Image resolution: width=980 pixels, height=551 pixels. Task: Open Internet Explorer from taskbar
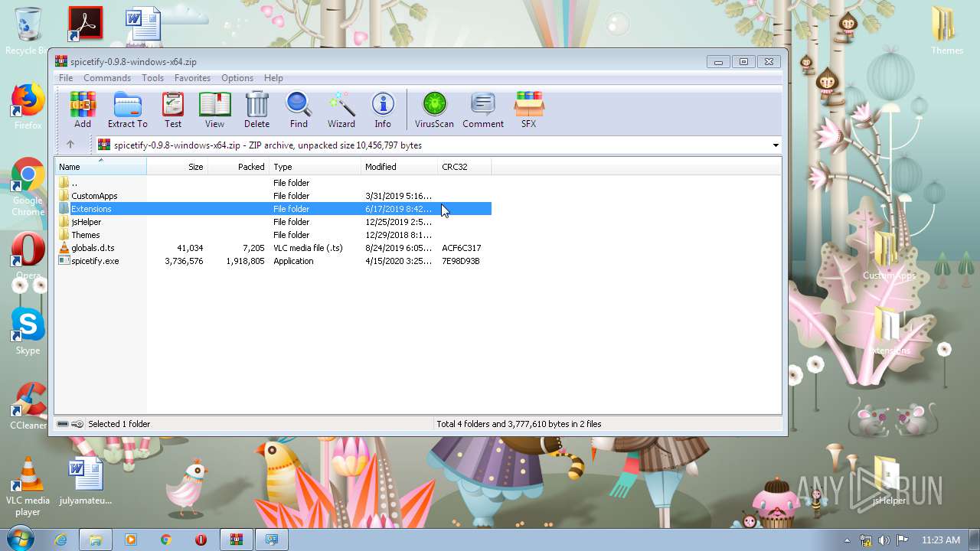60,540
